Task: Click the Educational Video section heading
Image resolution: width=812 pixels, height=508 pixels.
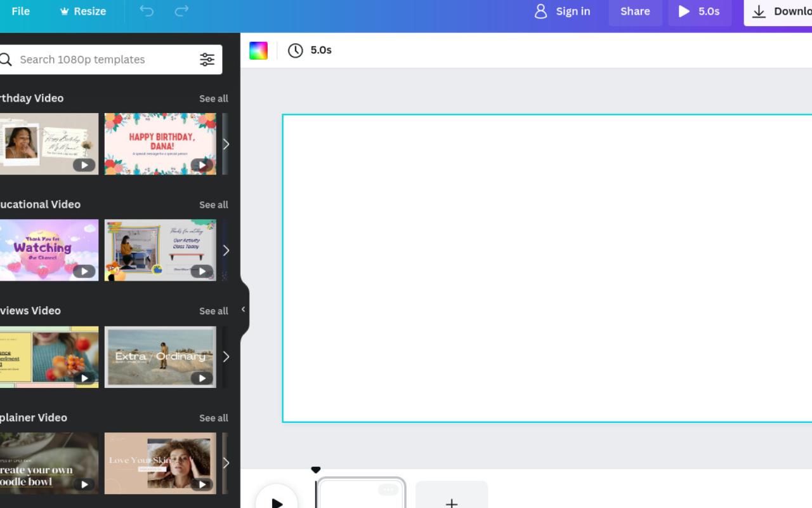Action: tap(40, 204)
